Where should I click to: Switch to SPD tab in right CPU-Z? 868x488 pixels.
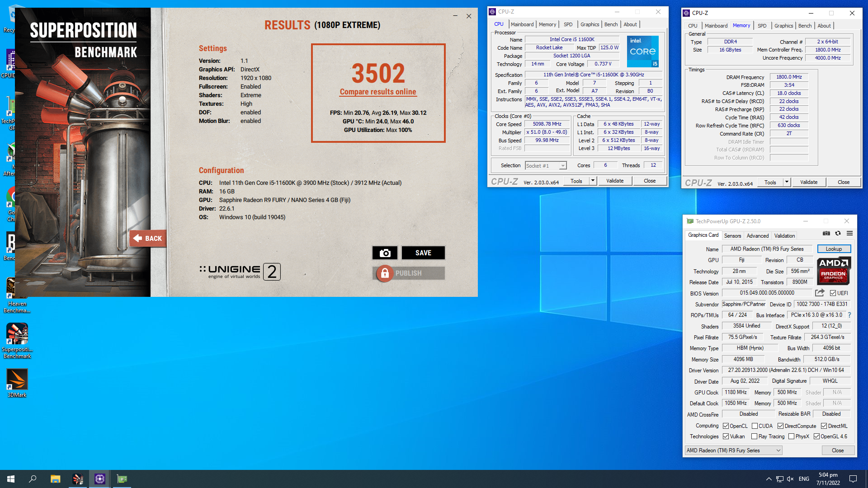coord(762,26)
